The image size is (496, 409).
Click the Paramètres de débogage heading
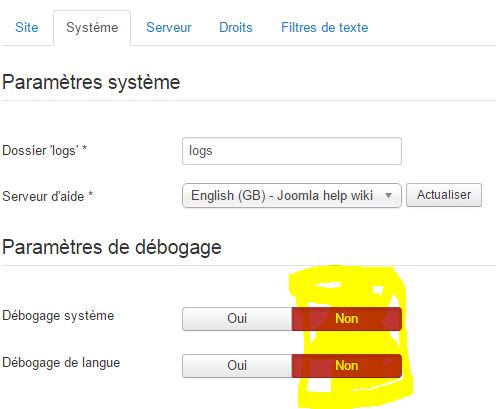[x=112, y=247]
